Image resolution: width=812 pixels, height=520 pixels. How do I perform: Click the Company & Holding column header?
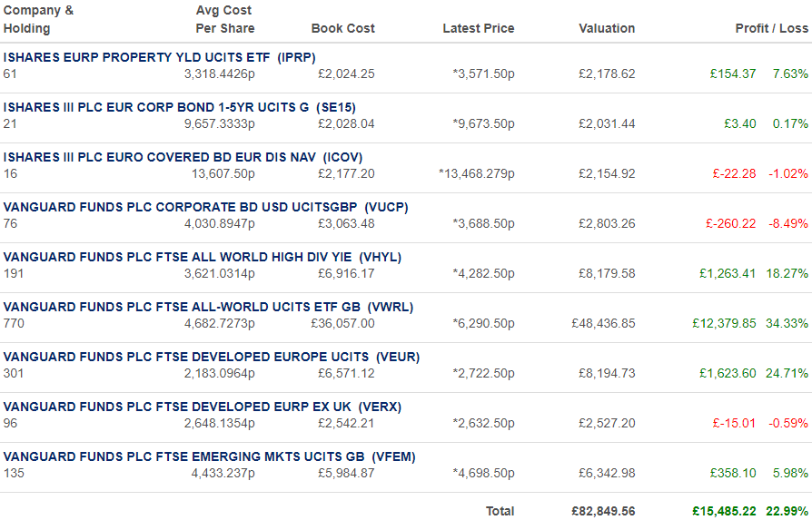pos(38,20)
